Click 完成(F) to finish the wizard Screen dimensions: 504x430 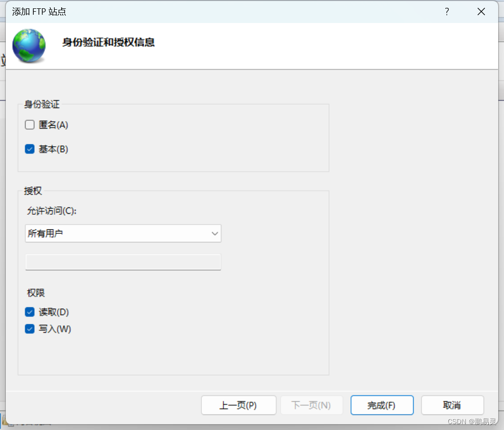382,405
